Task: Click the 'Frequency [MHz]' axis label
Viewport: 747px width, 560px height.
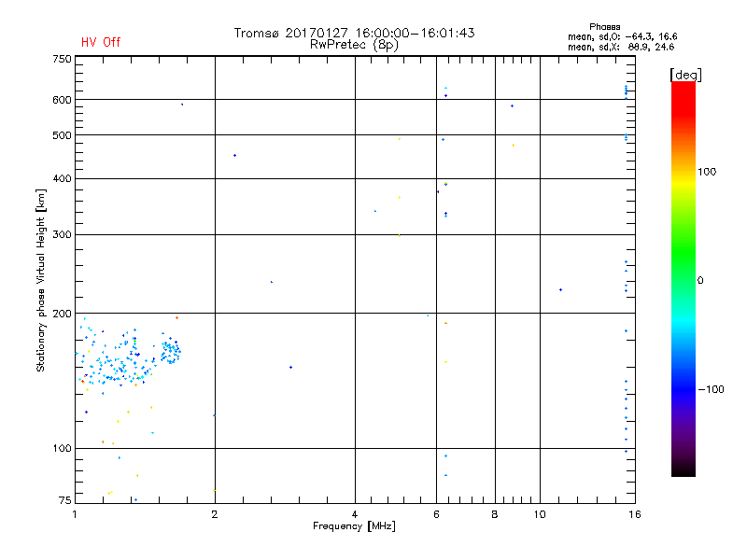Action: 354,526
